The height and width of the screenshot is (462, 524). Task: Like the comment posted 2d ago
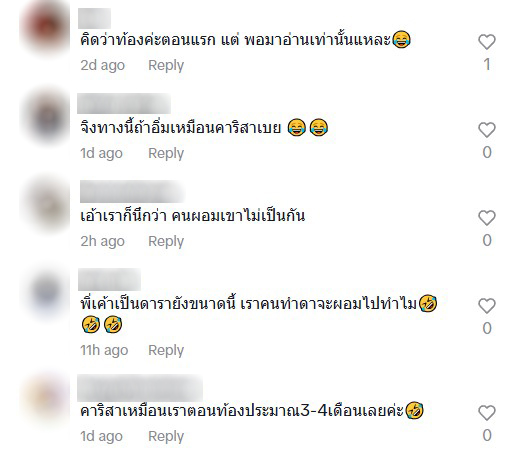[x=487, y=42]
